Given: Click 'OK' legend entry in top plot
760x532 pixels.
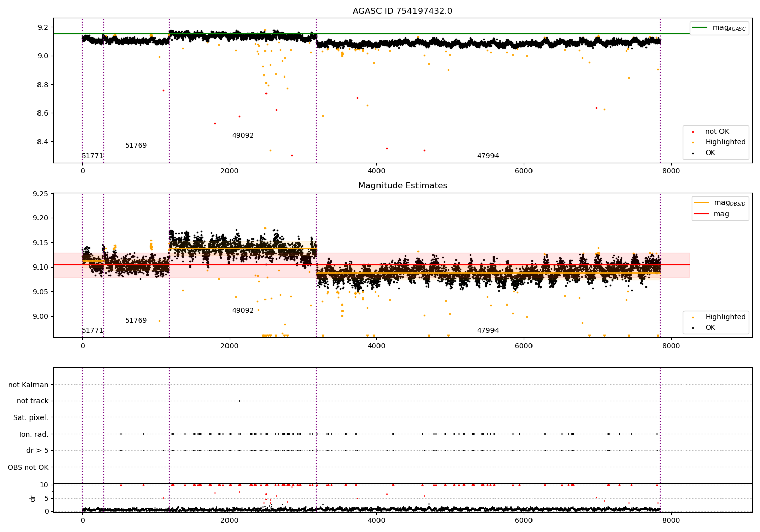Looking at the screenshot, I should tap(710, 153).
